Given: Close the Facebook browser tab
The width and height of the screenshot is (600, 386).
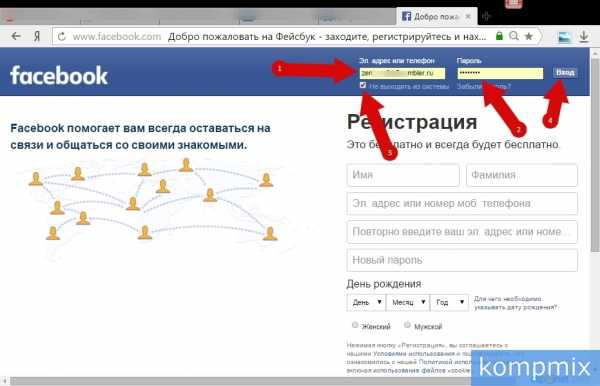Looking at the screenshot, I should coord(468,17).
